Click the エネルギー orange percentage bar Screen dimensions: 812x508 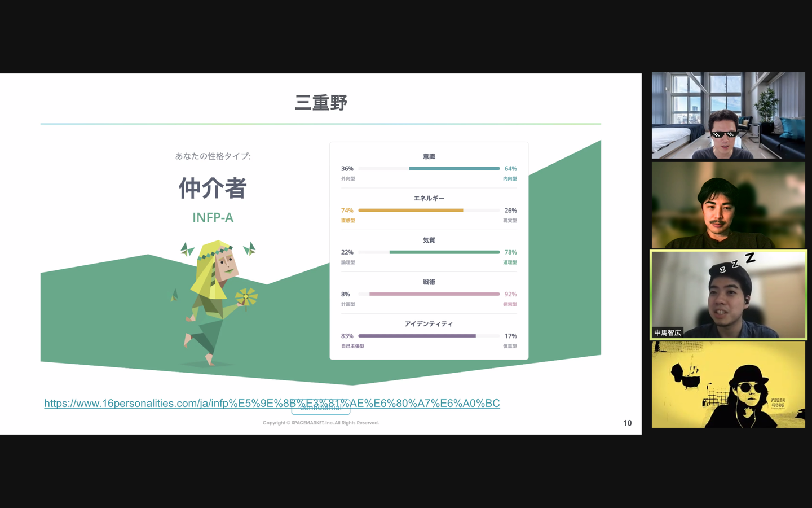tap(429, 210)
